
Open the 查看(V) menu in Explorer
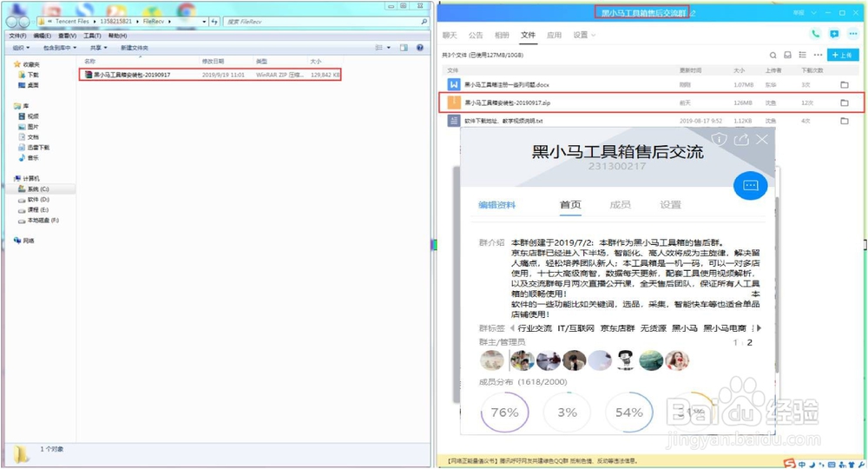tap(67, 36)
